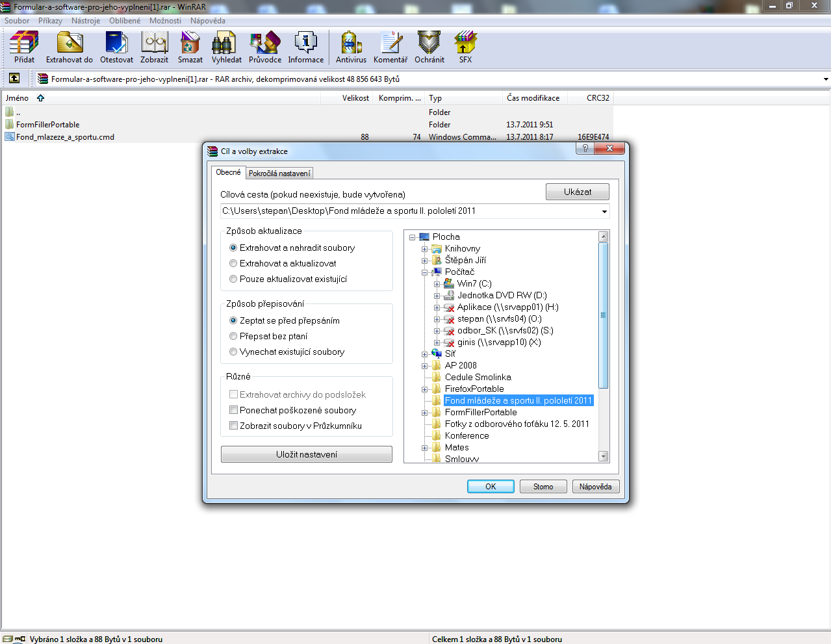Collapse the Plocha tree node
The height and width of the screenshot is (644, 831).
413,237
